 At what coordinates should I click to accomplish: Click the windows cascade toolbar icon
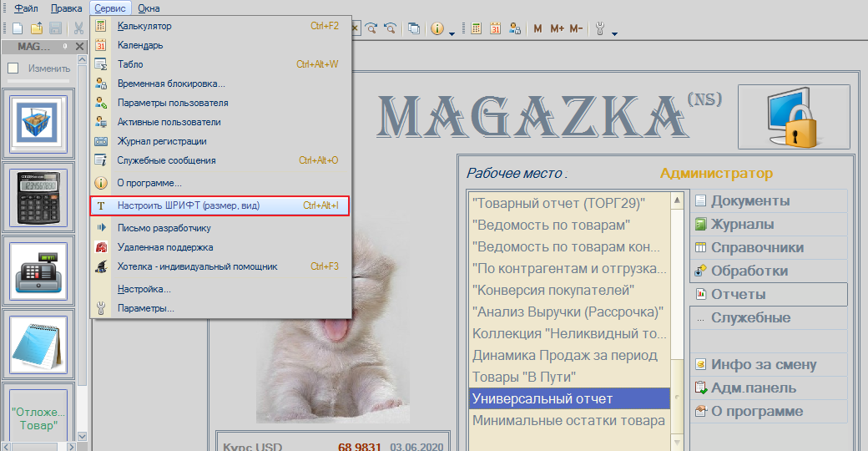(x=413, y=28)
